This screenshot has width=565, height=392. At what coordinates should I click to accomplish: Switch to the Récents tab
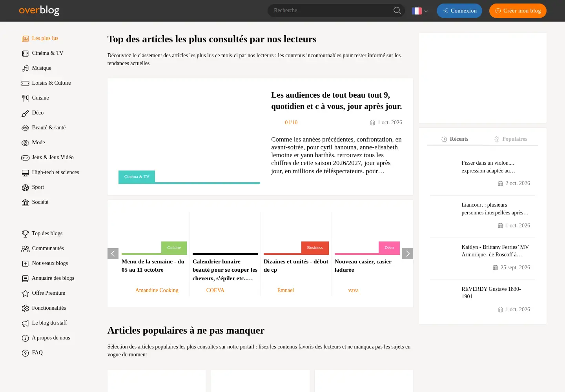pos(455,139)
